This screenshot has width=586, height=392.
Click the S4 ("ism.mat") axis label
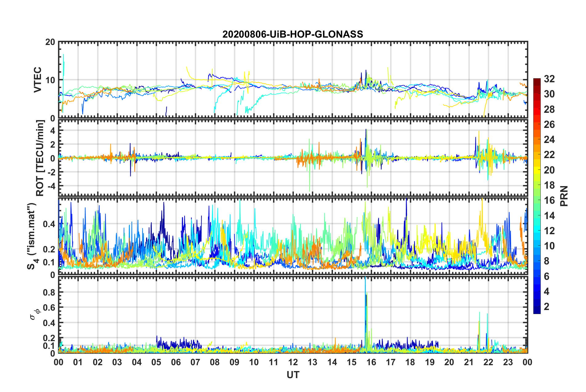click(x=32, y=236)
